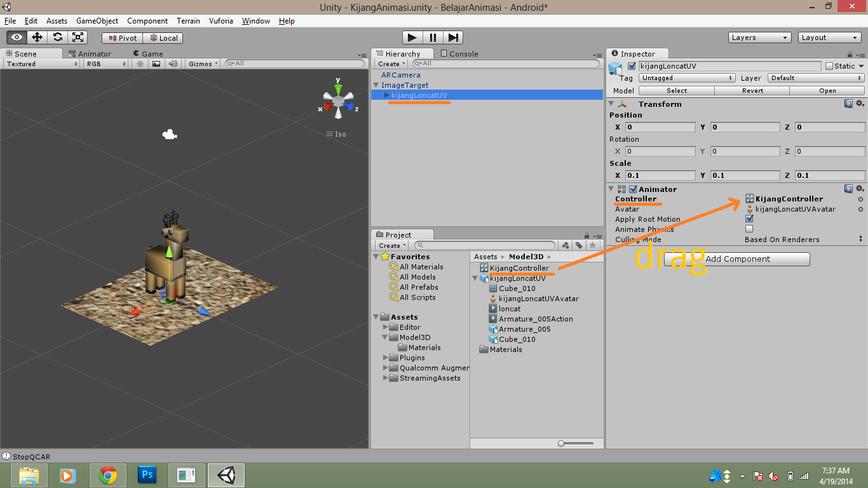The height and width of the screenshot is (488, 868).
Task: Open the Layers dropdown
Action: tap(759, 37)
